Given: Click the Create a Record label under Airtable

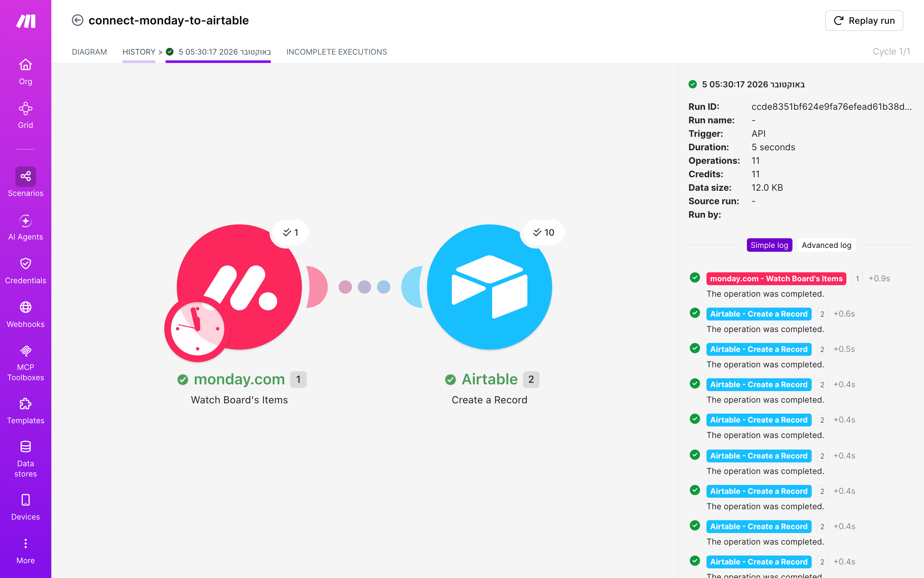Looking at the screenshot, I should [x=490, y=400].
